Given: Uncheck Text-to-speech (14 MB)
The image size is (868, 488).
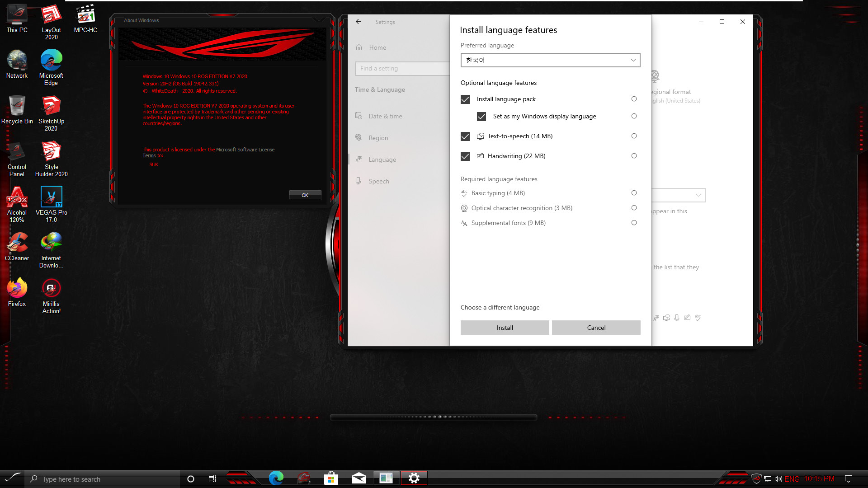Looking at the screenshot, I should tap(465, 136).
